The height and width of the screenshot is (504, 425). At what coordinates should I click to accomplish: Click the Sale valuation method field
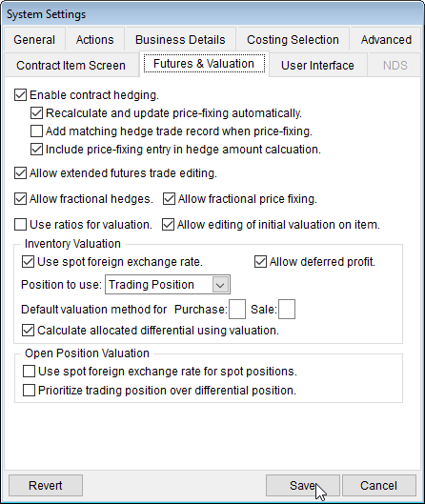tap(287, 310)
